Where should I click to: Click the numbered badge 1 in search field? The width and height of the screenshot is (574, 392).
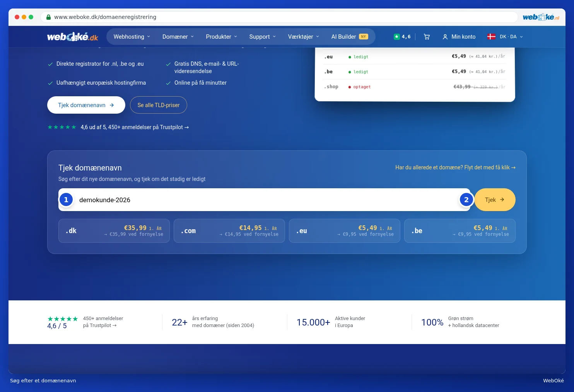click(66, 200)
